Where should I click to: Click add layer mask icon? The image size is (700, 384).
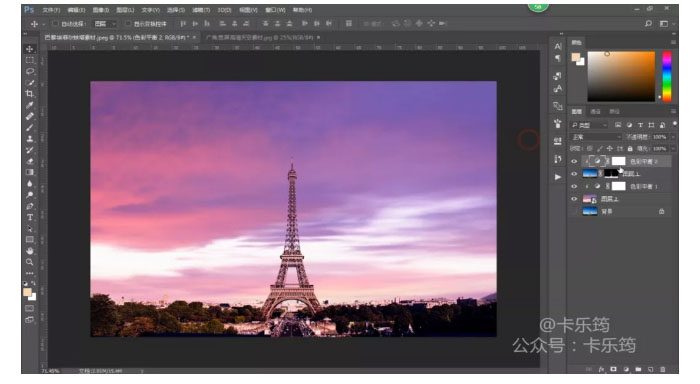pyautogui.click(x=613, y=369)
